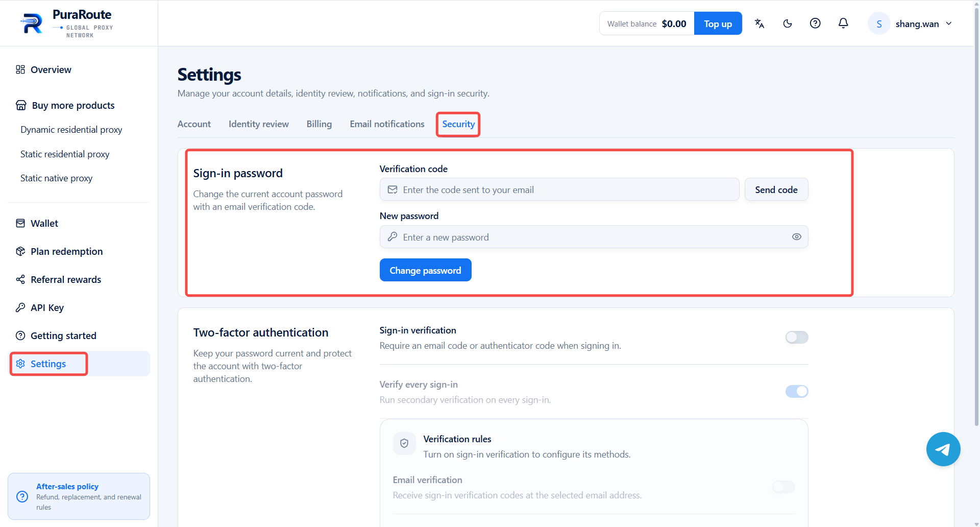Image resolution: width=980 pixels, height=527 pixels.
Task: Toggle Verify every sign-in switch
Action: click(x=797, y=391)
